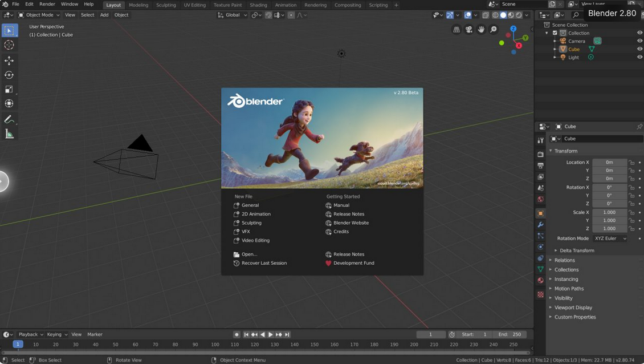Click the blue Z axis gizmo
This screenshot has height=364, width=644.
point(513,29)
